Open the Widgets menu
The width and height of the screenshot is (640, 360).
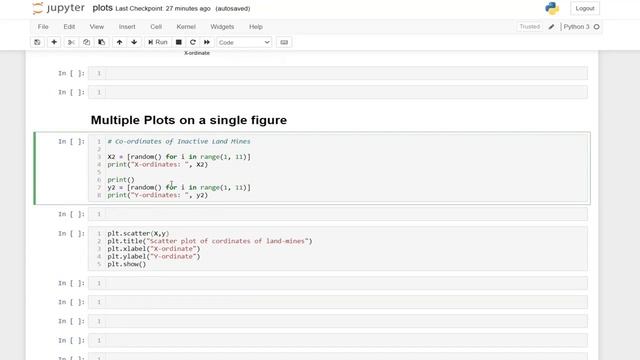pyautogui.click(x=222, y=27)
